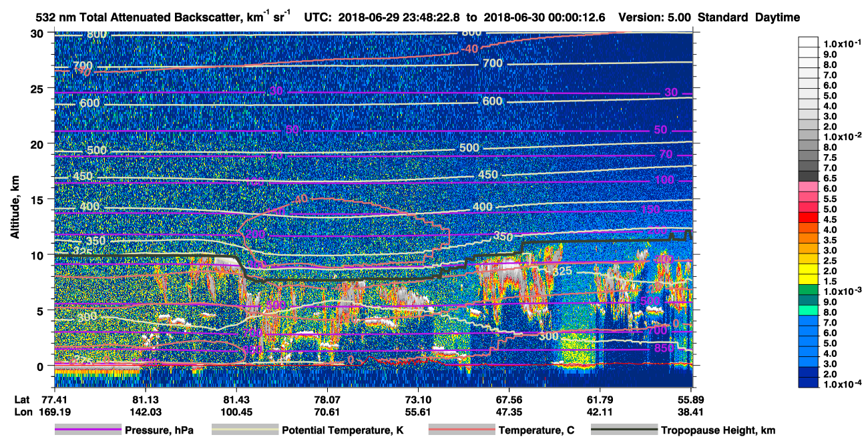Click latitude value '78.07'
This screenshot has width=868, height=445.
(x=327, y=400)
